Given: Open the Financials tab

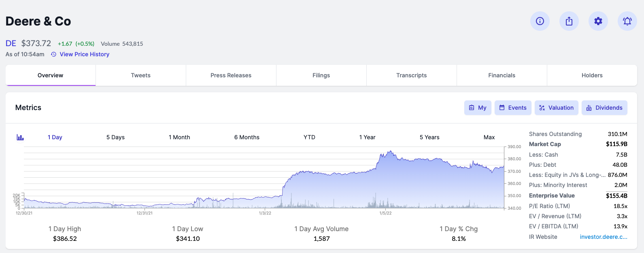Looking at the screenshot, I should (x=502, y=75).
